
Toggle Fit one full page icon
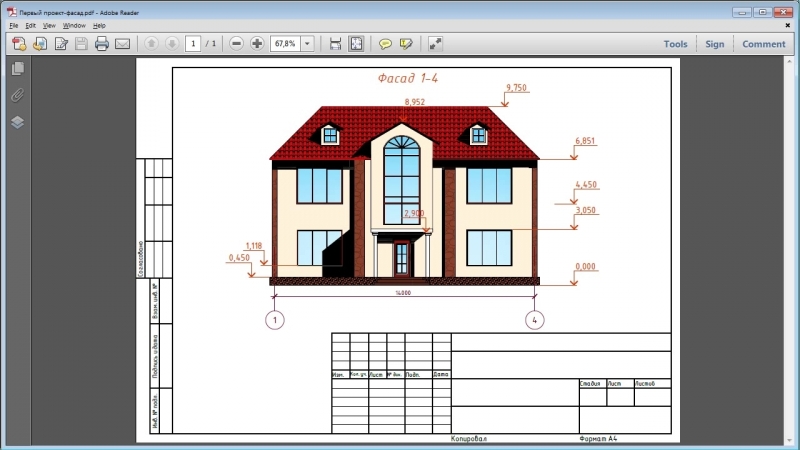(356, 44)
